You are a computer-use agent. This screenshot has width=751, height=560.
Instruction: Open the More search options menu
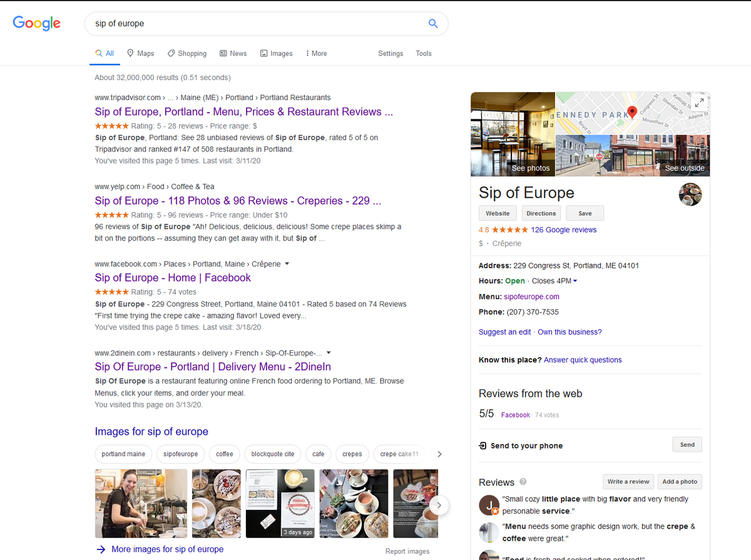pos(316,53)
